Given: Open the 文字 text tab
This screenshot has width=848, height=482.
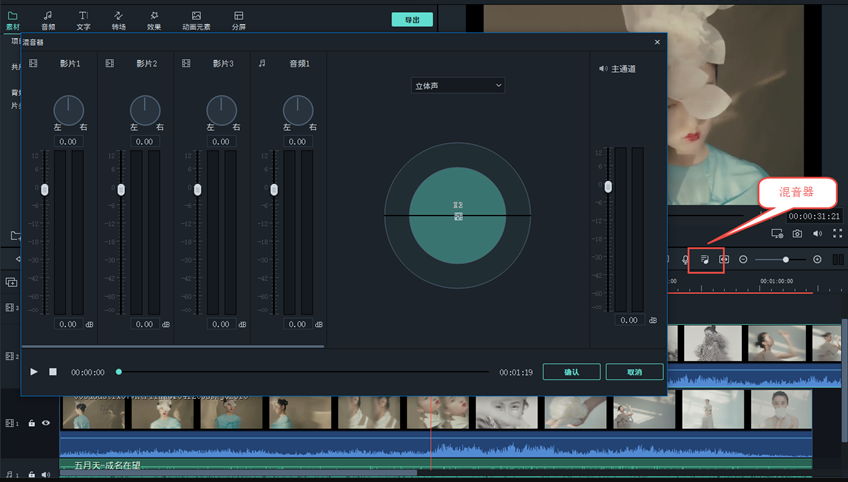Looking at the screenshot, I should tap(83, 20).
